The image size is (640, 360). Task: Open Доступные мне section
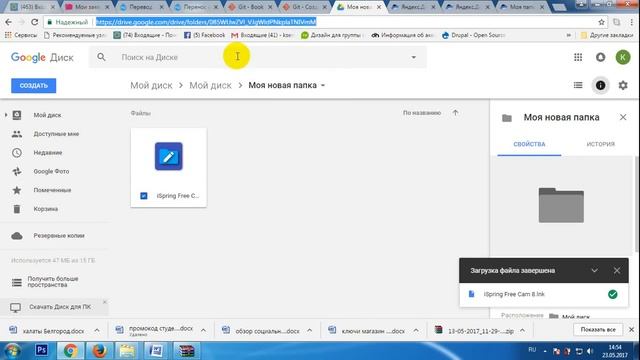coord(56,134)
